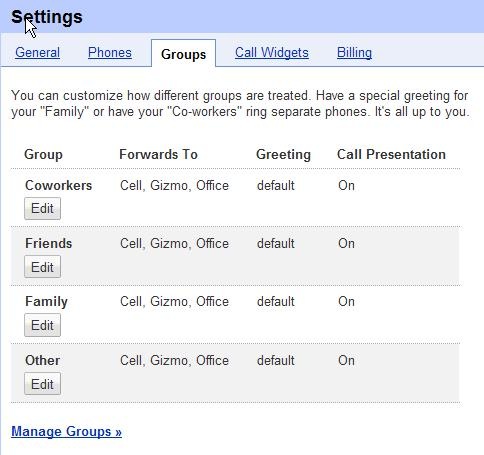Click the Family group name
The width and height of the screenshot is (484, 455).
pos(46,302)
